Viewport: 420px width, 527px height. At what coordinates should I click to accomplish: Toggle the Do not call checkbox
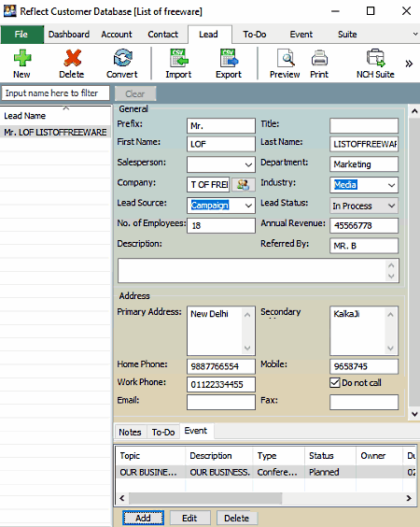335,382
